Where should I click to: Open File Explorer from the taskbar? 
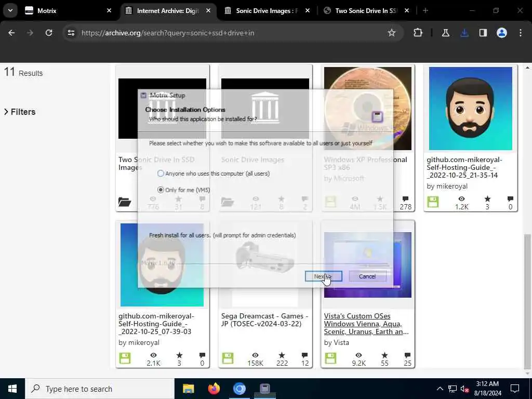[x=188, y=389]
